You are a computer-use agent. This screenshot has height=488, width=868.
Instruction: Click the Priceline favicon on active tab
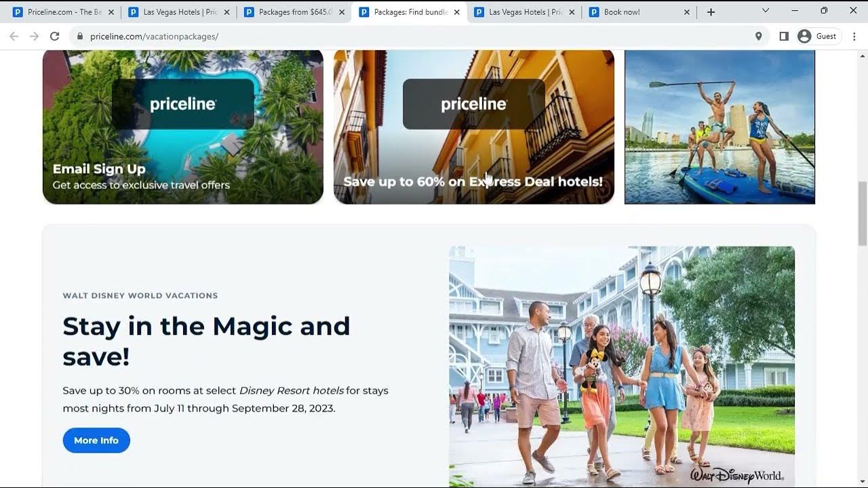point(364,12)
